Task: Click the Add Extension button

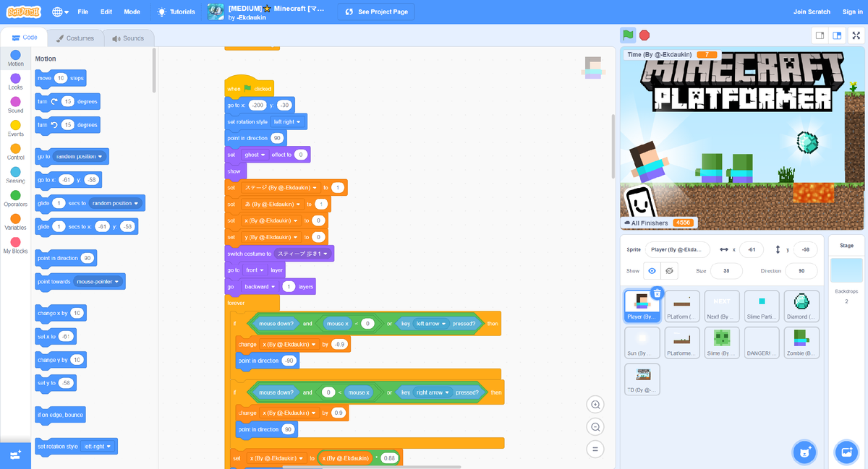Action: 15,455
